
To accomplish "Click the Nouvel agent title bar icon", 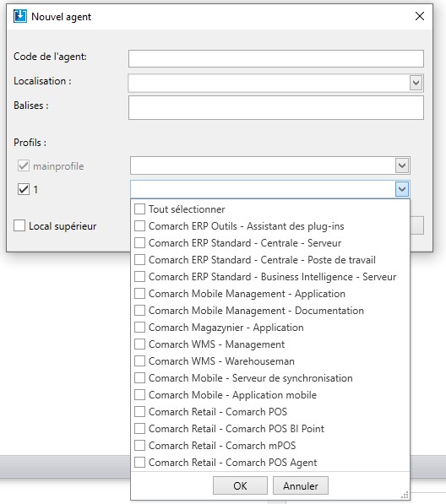I will click(20, 16).
